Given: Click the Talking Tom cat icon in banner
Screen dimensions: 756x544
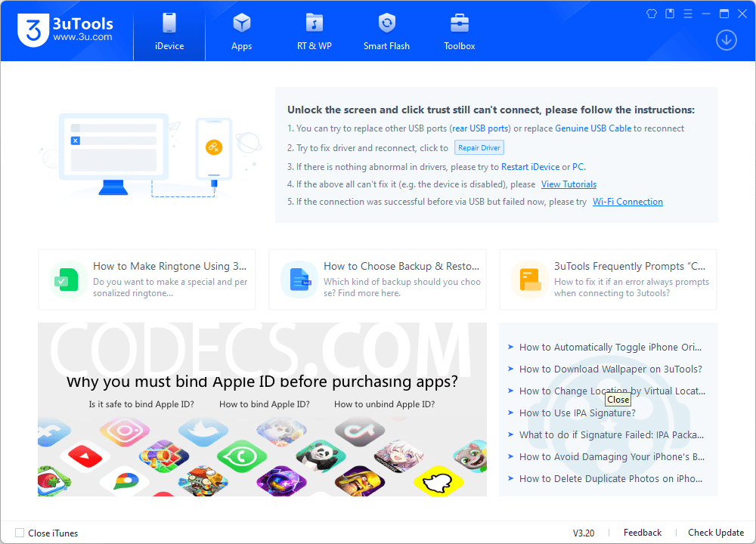Looking at the screenshot, I should click(470, 456).
